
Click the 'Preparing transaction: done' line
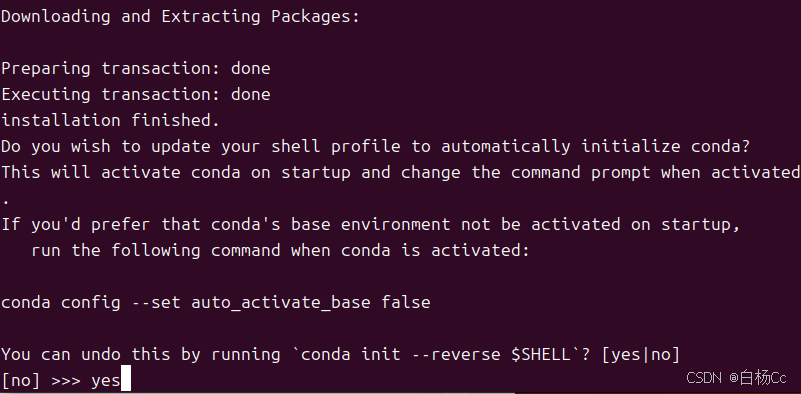(x=136, y=69)
